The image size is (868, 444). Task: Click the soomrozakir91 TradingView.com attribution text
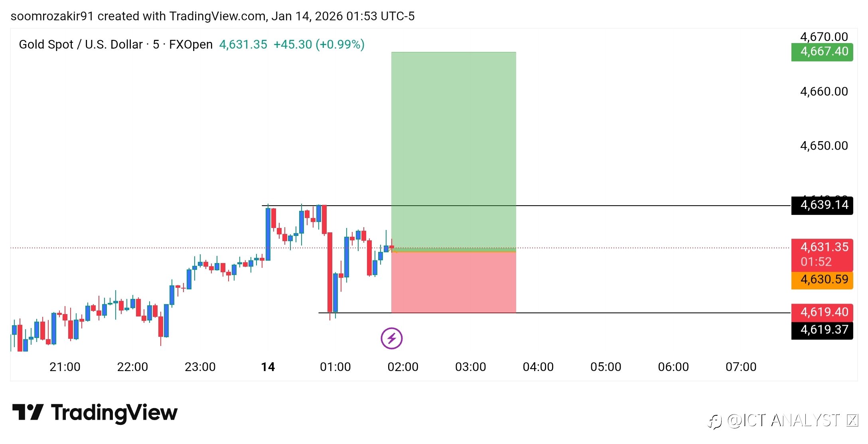click(x=212, y=16)
